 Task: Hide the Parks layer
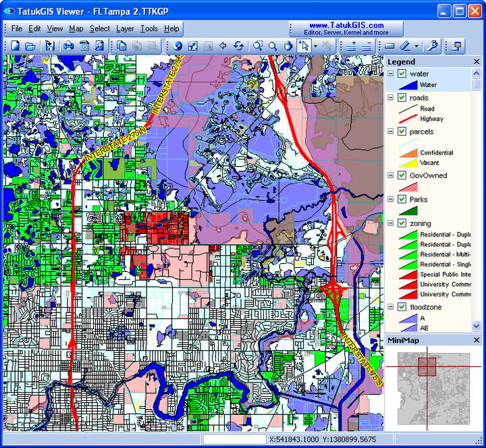pyautogui.click(x=402, y=199)
